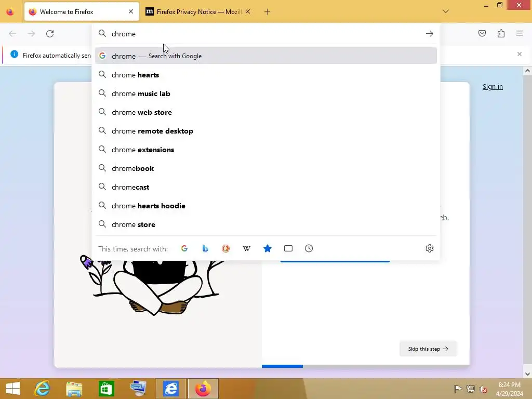
Task: Search this time with Google icon
Action: pyautogui.click(x=184, y=248)
